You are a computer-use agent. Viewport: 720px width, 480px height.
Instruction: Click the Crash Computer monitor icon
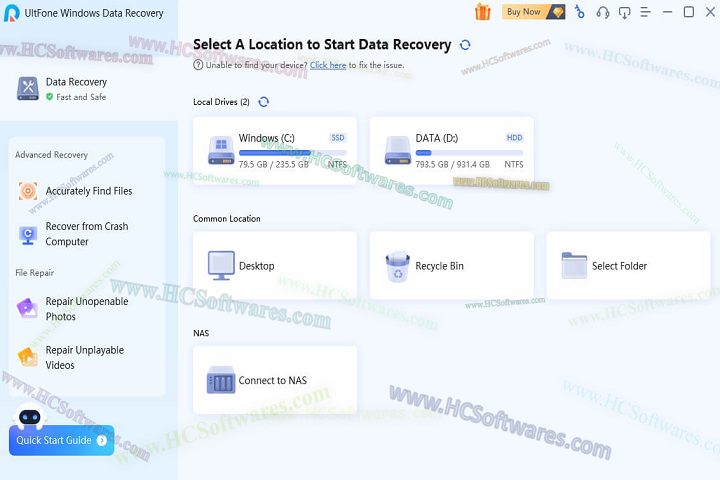point(28,235)
